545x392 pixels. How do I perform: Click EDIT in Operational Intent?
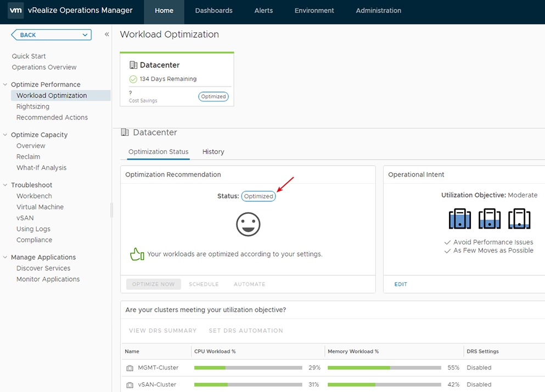pyautogui.click(x=401, y=284)
